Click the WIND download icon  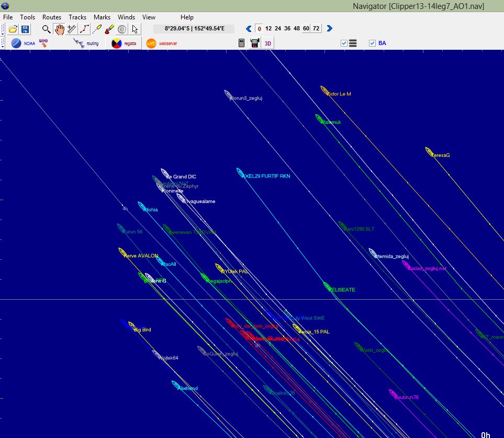(x=43, y=43)
